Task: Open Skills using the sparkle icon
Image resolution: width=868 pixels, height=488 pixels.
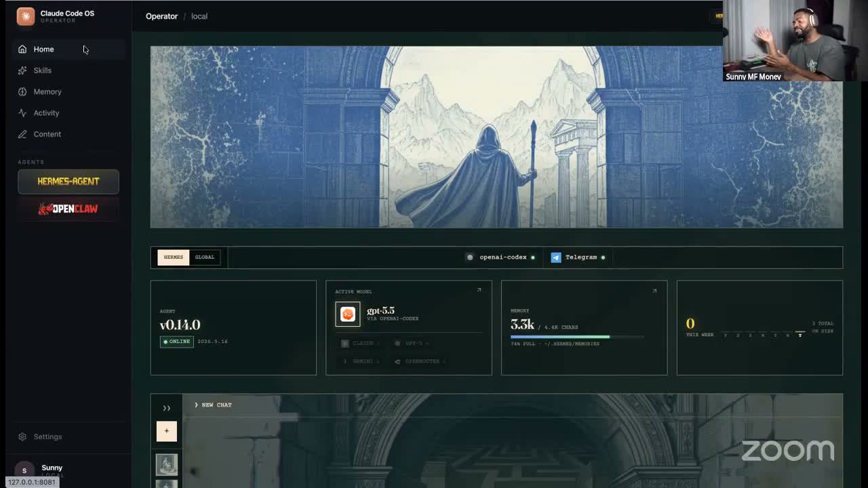Action: [22, 70]
